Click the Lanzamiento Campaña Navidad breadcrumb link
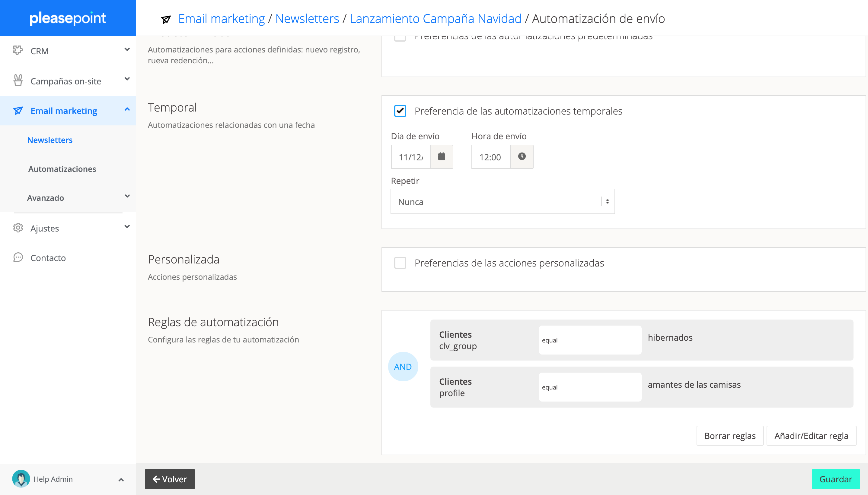 click(435, 18)
